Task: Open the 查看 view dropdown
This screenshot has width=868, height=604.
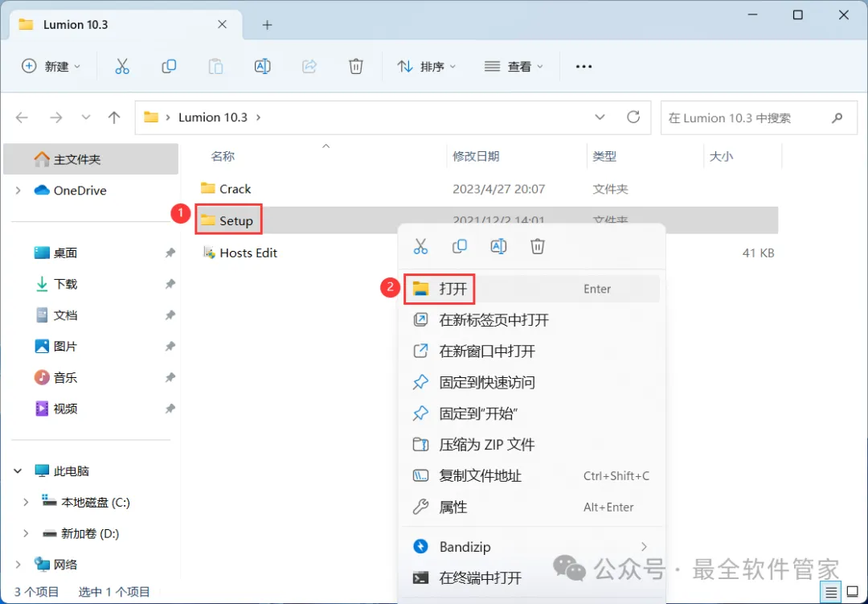Action: (514, 67)
